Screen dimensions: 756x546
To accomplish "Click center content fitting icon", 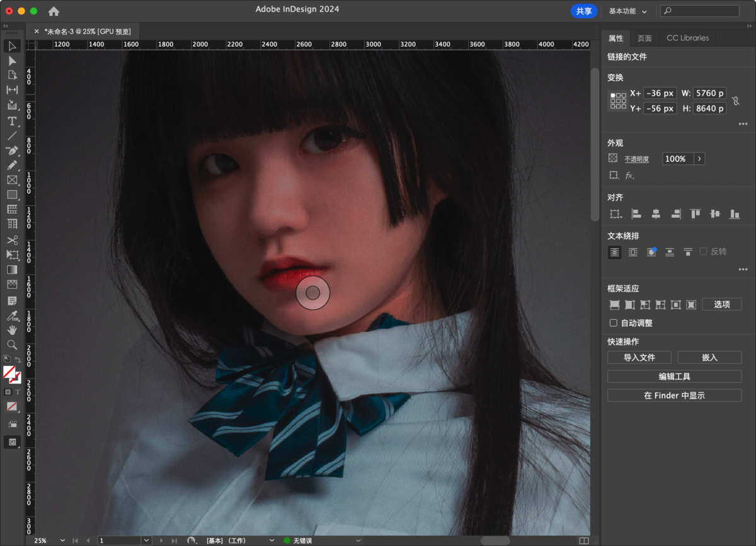I will click(x=675, y=305).
